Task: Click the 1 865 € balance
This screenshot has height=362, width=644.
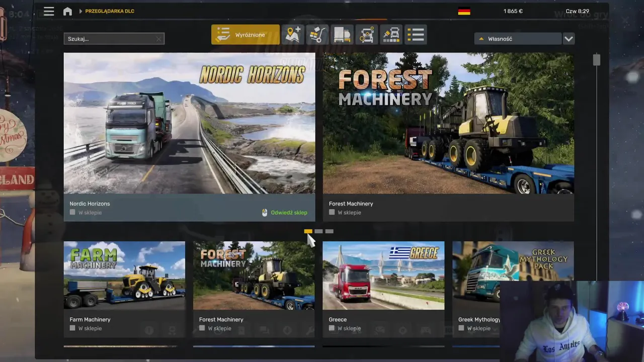Action: (x=513, y=11)
